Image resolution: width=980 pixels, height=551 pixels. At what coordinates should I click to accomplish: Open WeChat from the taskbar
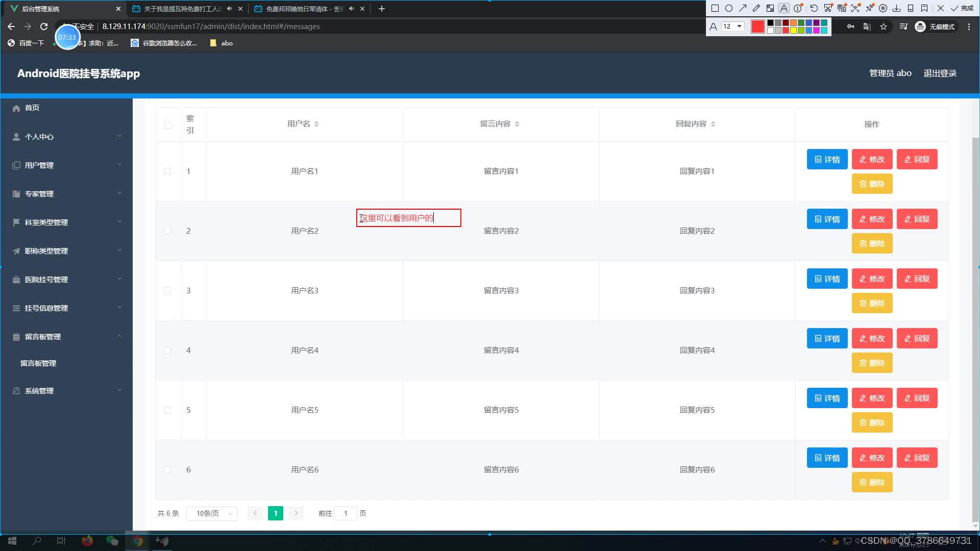point(112,541)
